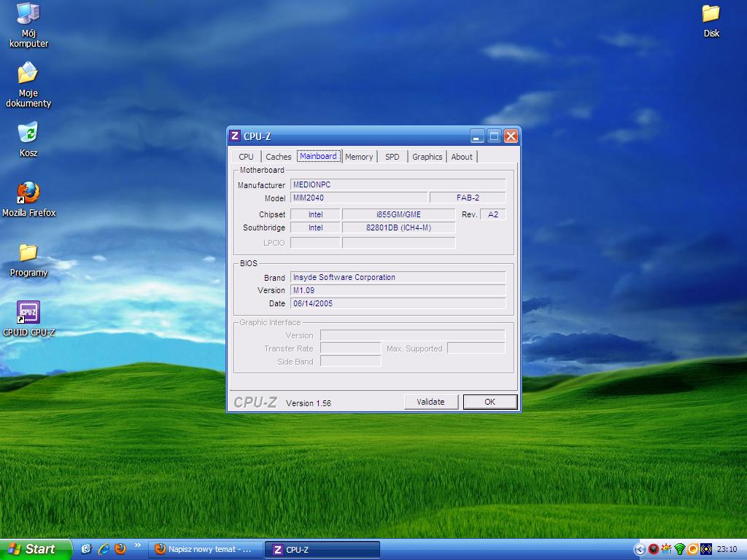This screenshot has width=747, height=560.
Task: Open the Memory tab
Action: [359, 157]
